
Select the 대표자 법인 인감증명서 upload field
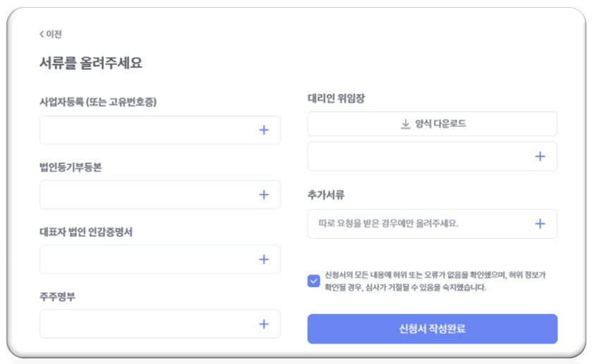point(148,260)
